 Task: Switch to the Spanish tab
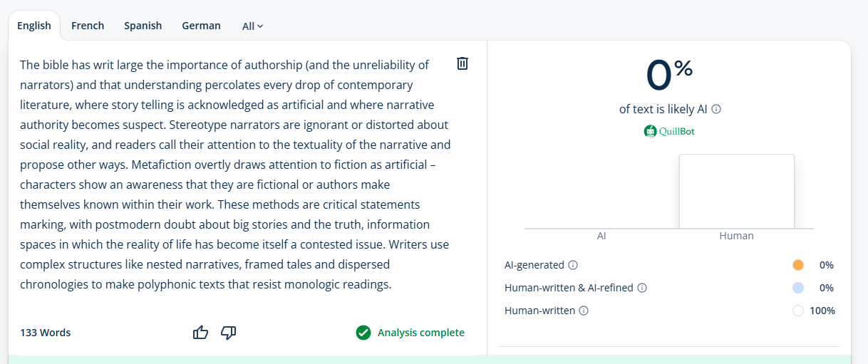click(143, 26)
